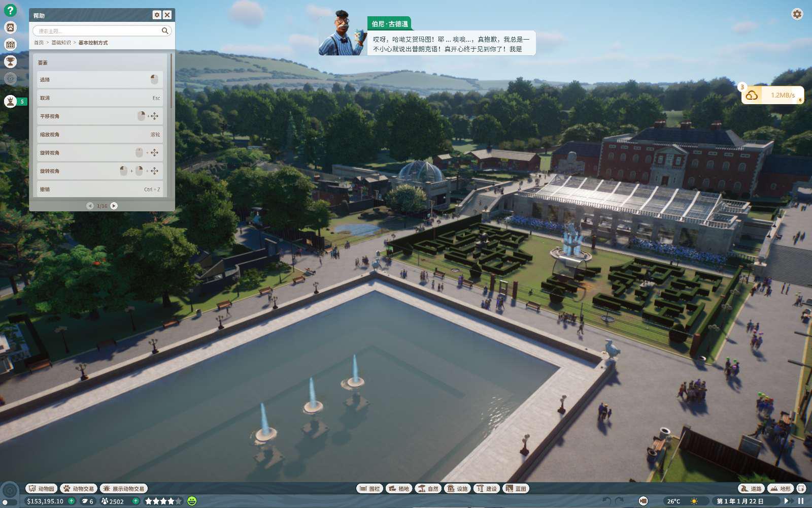Focus the help topic search field
This screenshot has height=508, width=812.
(102, 31)
